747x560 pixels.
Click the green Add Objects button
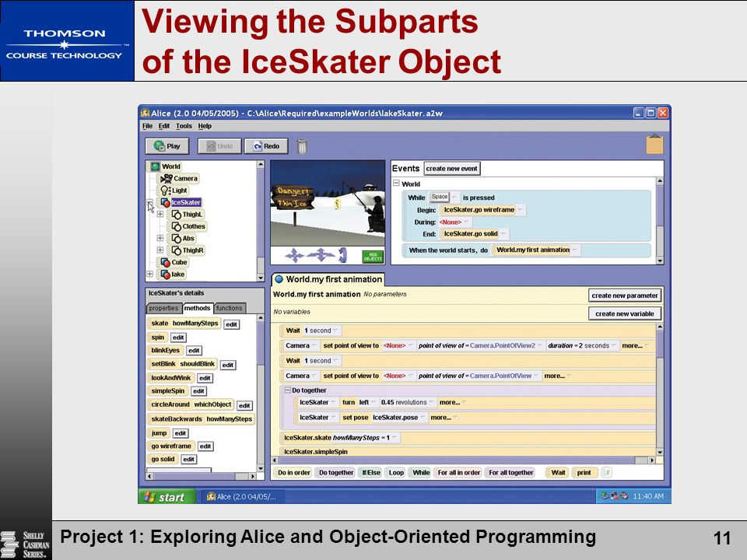[x=373, y=257]
